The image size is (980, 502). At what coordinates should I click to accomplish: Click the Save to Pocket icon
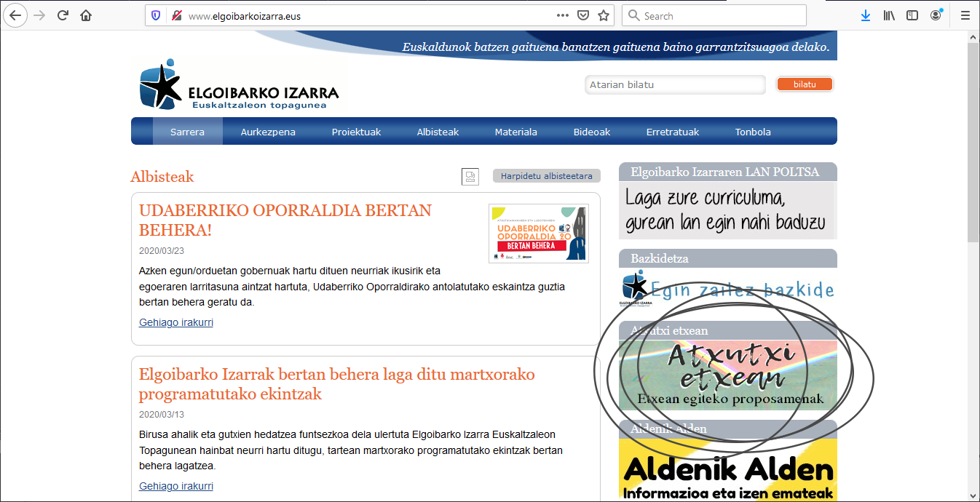click(582, 15)
